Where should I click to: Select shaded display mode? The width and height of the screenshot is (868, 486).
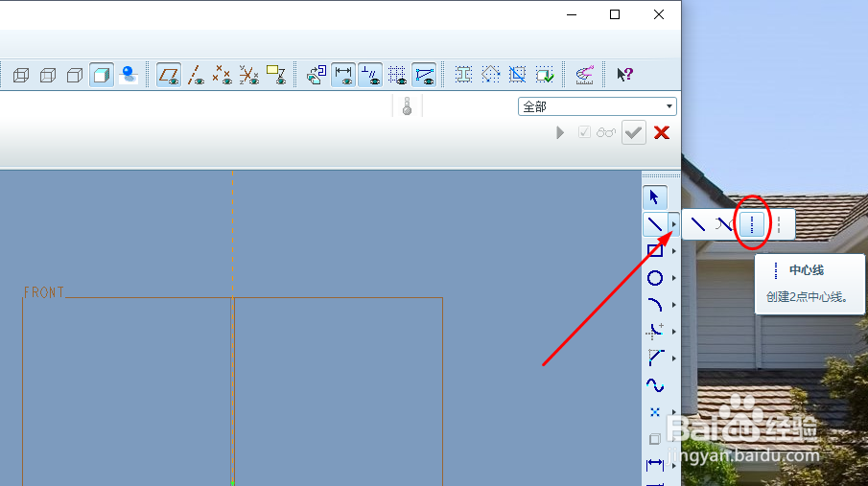[102, 75]
